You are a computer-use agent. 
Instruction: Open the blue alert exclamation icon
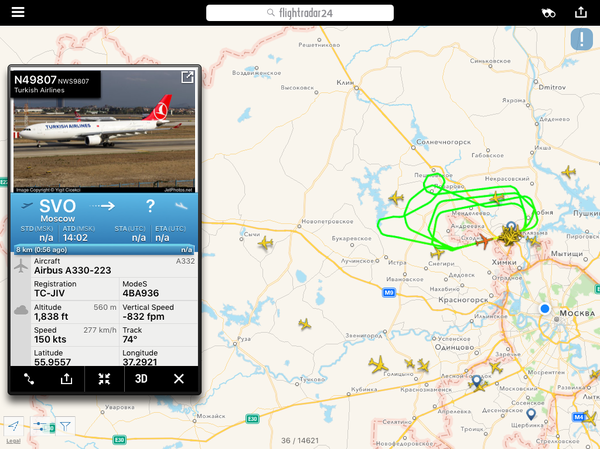tap(582, 39)
